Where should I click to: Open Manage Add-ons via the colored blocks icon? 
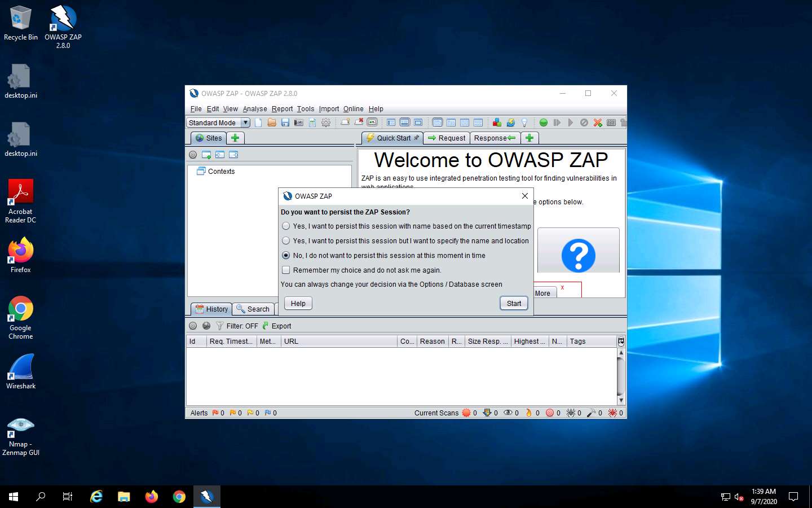(496, 122)
